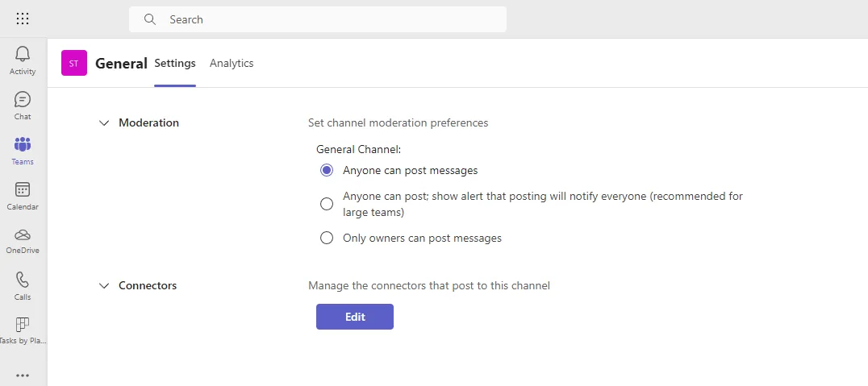Open the Calendar app icon
Screen dimensions: 868x386
click(23, 190)
